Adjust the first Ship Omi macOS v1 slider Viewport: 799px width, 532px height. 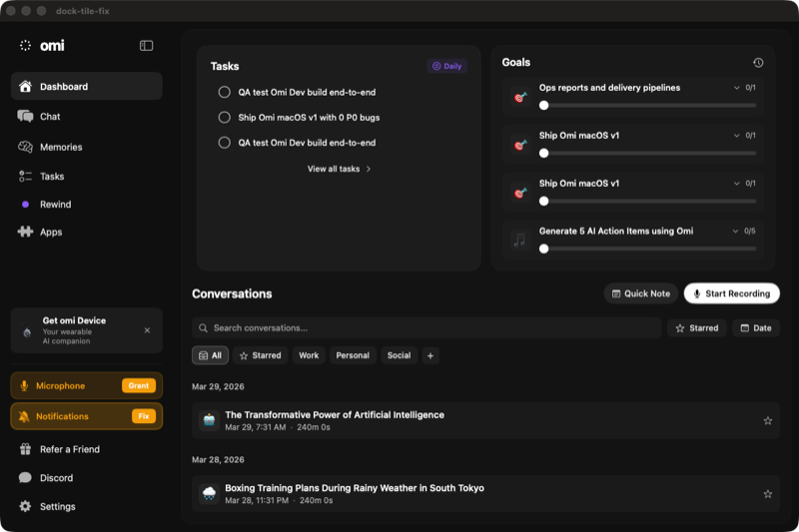pyautogui.click(x=647, y=154)
